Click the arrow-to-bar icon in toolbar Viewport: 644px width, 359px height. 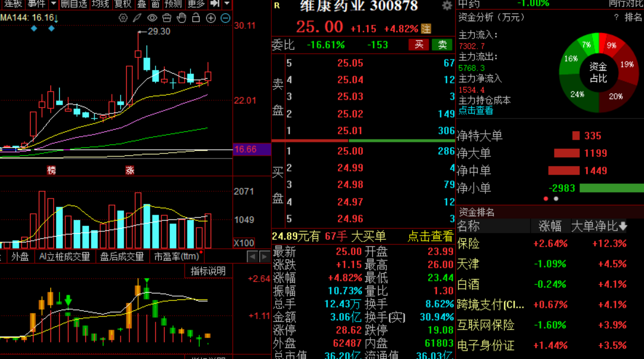coord(215,4)
